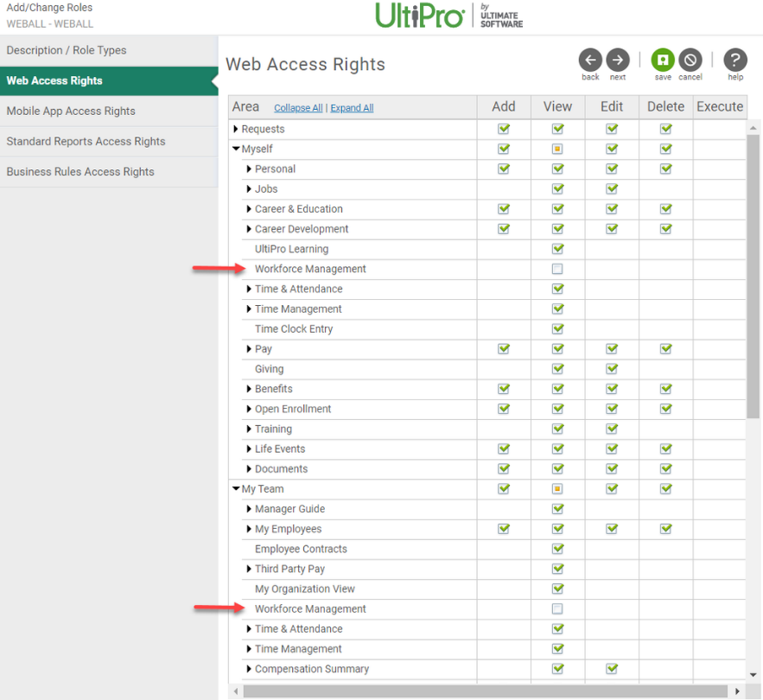The height and width of the screenshot is (700, 763).
Task: Open Standard Reports Access Rights
Action: click(109, 141)
